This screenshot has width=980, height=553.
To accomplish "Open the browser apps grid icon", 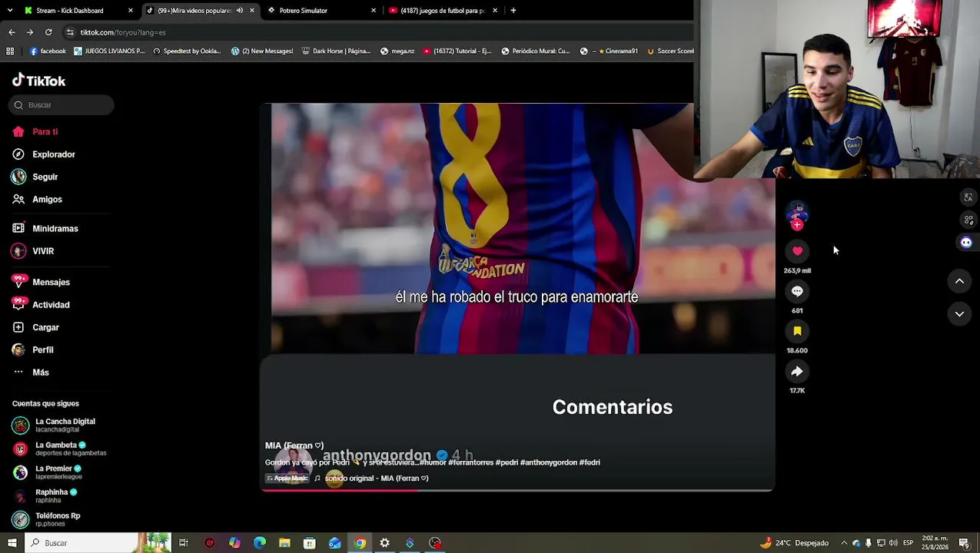I will pos(10,51).
